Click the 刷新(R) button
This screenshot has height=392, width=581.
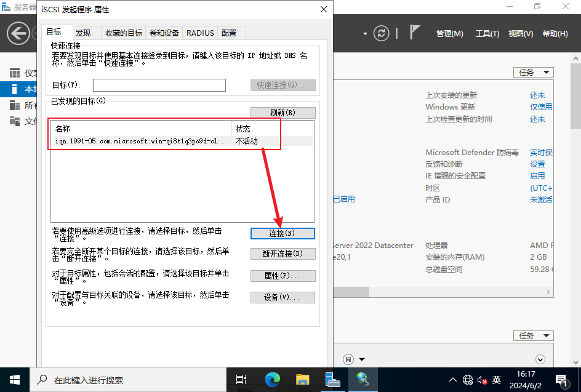282,113
